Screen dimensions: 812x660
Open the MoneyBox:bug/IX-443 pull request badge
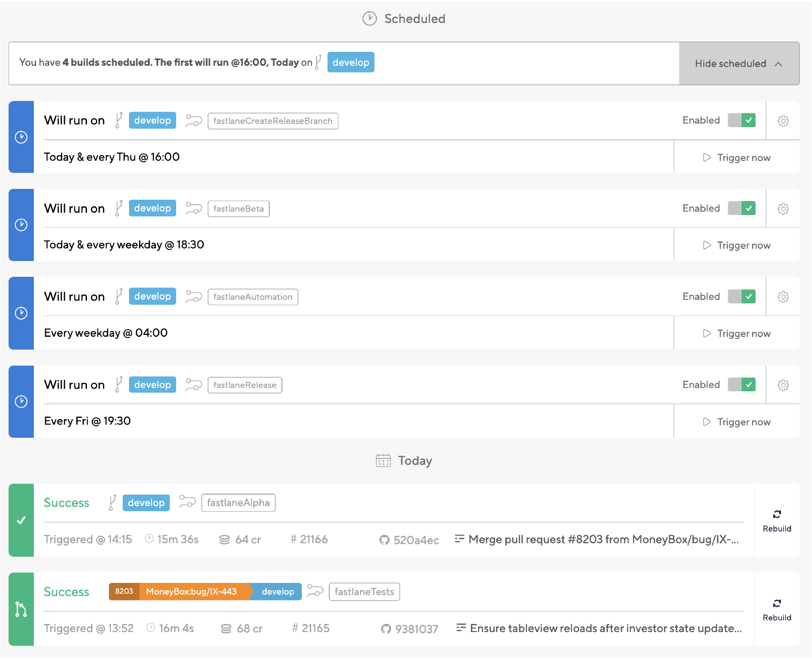point(191,591)
